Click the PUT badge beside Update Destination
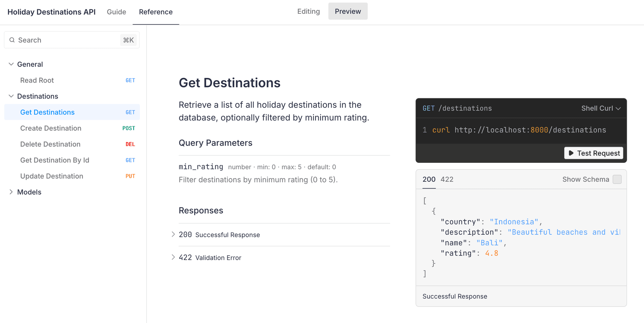 [130, 176]
